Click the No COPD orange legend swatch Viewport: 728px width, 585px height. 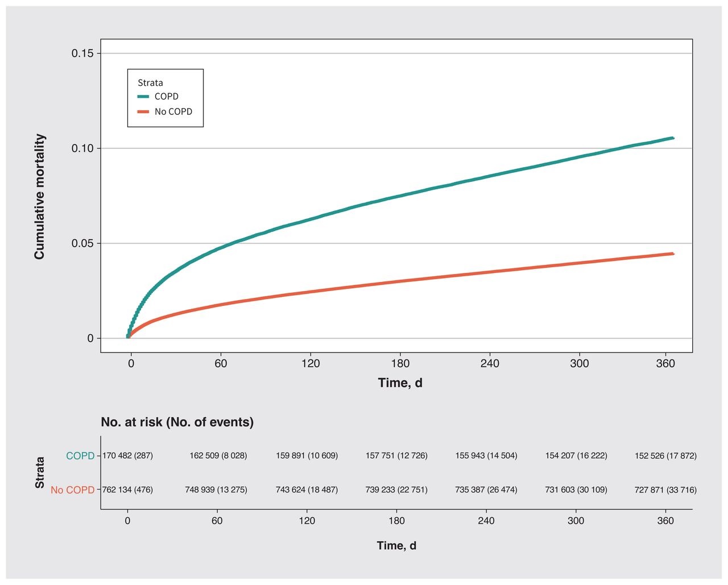point(143,112)
